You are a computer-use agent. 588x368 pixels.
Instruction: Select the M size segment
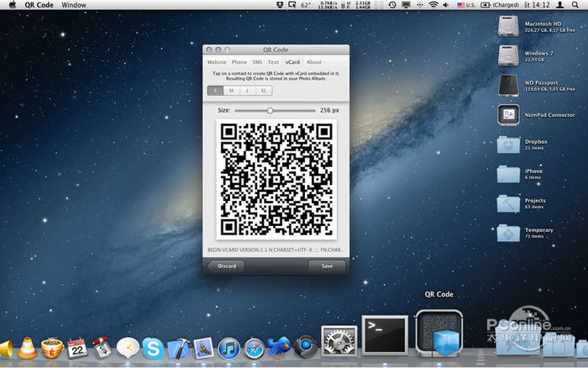[231, 91]
